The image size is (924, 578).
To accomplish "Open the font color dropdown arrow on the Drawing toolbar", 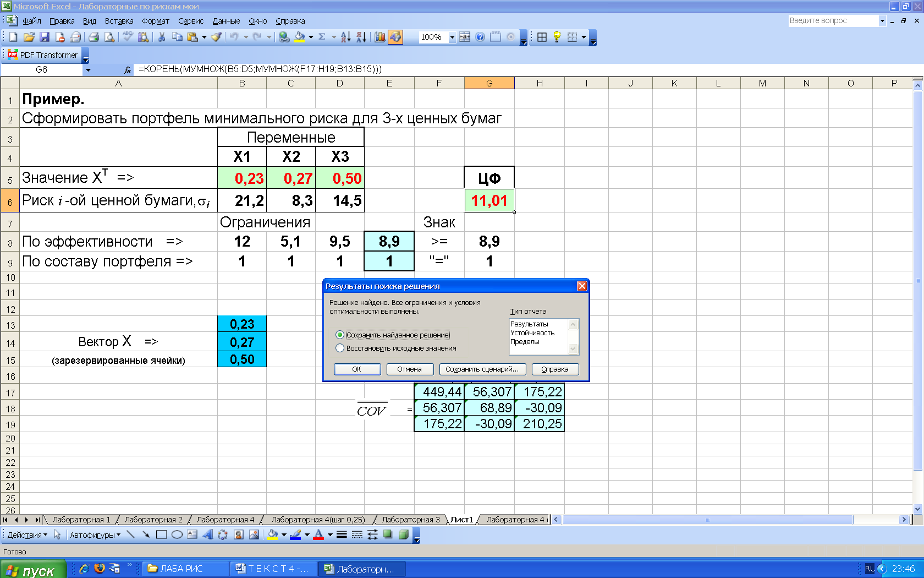I will [x=330, y=535].
